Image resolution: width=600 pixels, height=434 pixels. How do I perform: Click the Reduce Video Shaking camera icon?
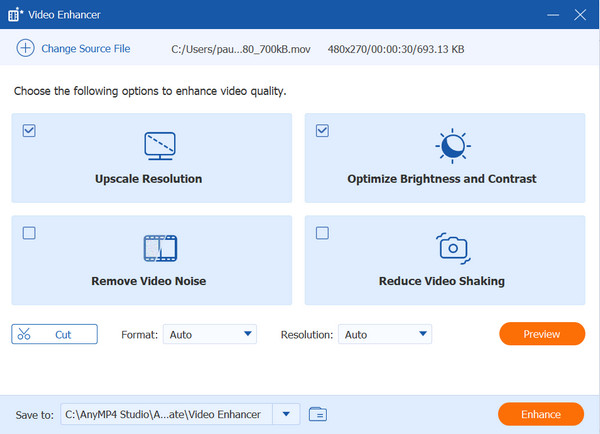point(453,248)
